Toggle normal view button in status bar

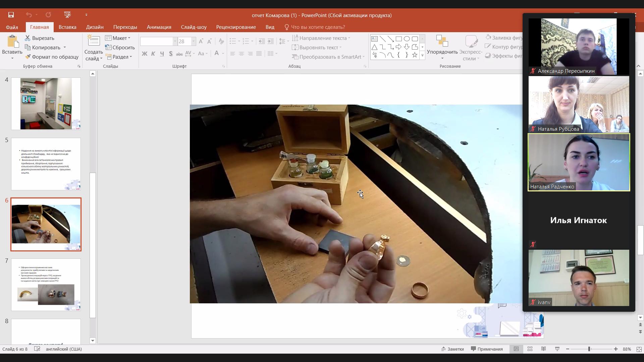(516, 349)
